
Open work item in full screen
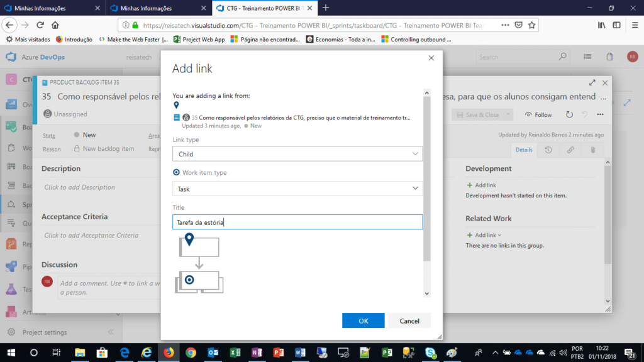pos(592,82)
